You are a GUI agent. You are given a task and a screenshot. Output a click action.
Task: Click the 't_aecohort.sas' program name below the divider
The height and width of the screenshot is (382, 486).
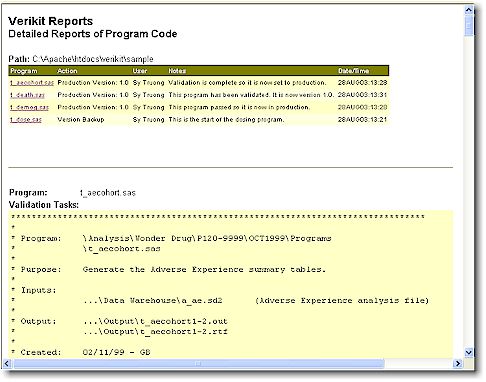point(108,193)
